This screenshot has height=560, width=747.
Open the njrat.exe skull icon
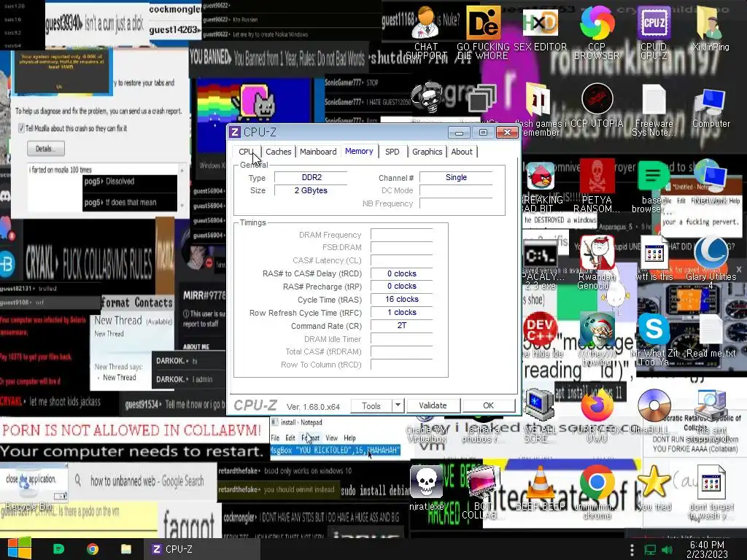(x=426, y=482)
